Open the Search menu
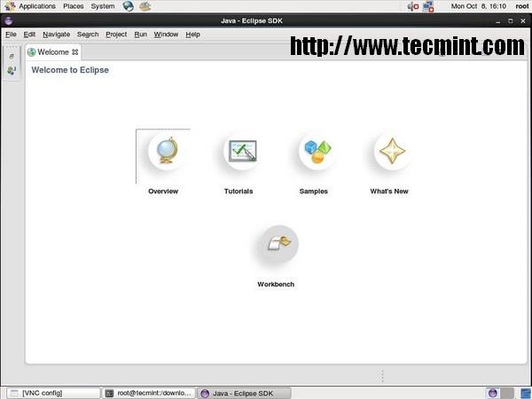 coord(88,35)
